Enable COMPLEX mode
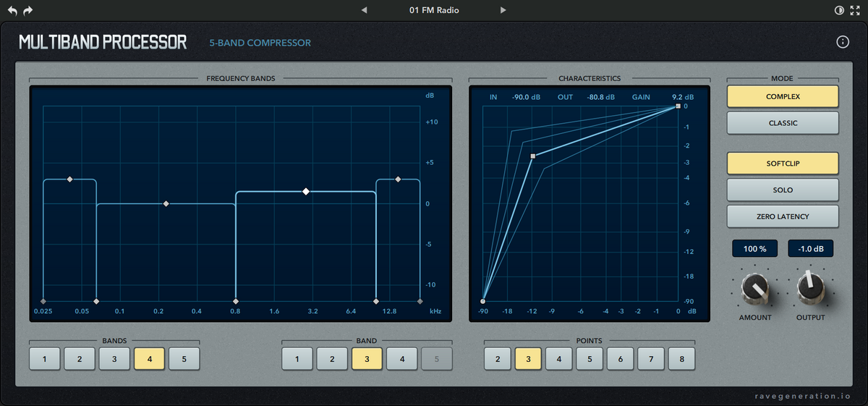Screen dimensions: 868x406 tap(783, 96)
